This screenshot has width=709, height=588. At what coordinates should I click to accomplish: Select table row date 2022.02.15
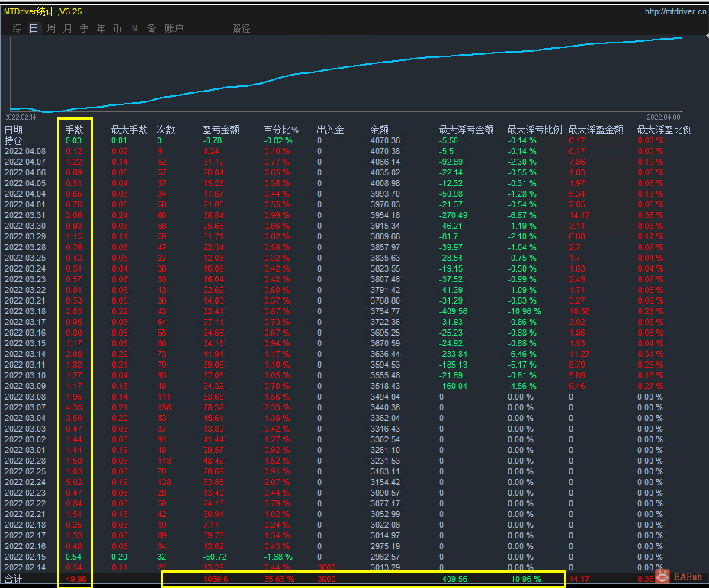coord(25,557)
